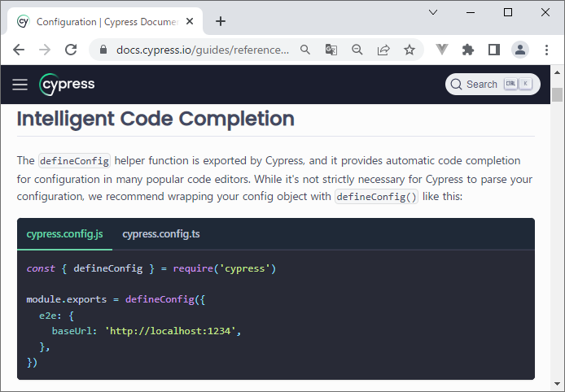Click the require('cypress') code text

click(x=225, y=268)
